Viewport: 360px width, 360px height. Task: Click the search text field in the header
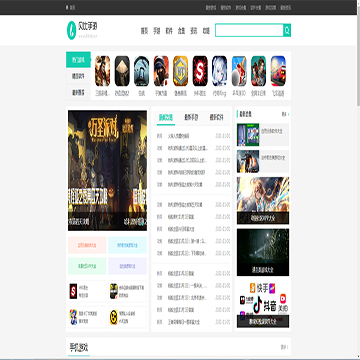pyautogui.click(x=249, y=30)
